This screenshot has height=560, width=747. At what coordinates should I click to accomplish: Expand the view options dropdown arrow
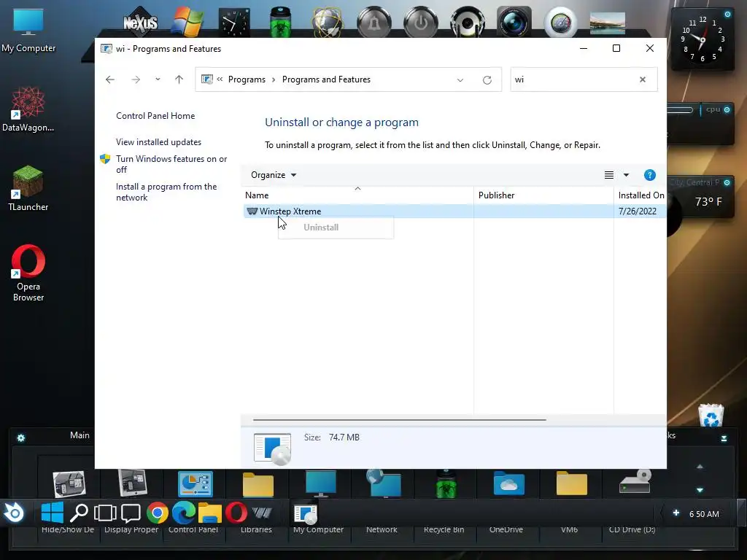[x=626, y=175]
